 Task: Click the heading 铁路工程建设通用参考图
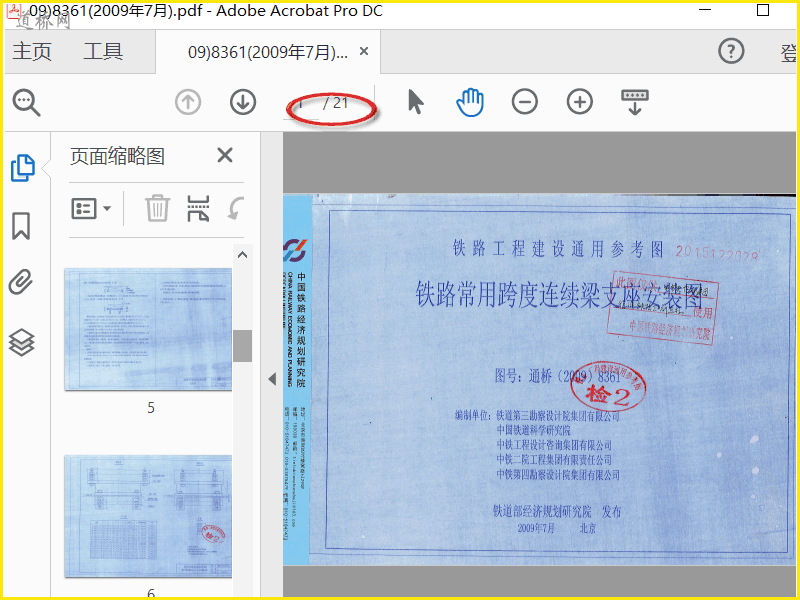(558, 249)
